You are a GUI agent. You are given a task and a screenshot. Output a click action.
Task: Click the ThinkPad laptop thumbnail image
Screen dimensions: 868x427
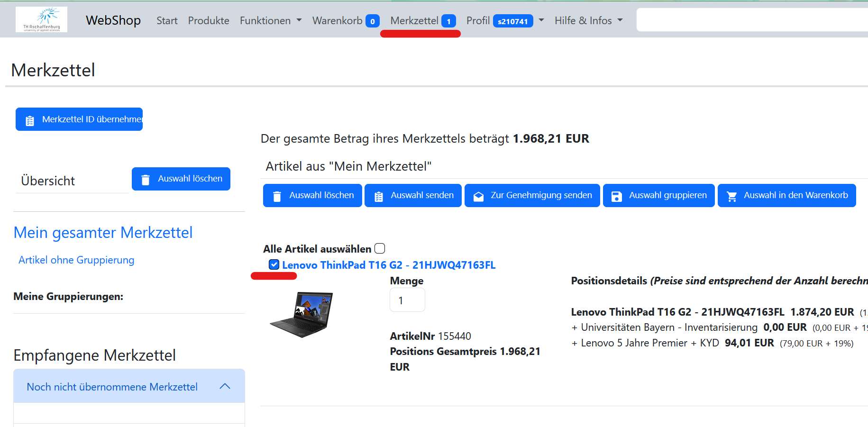[302, 314]
